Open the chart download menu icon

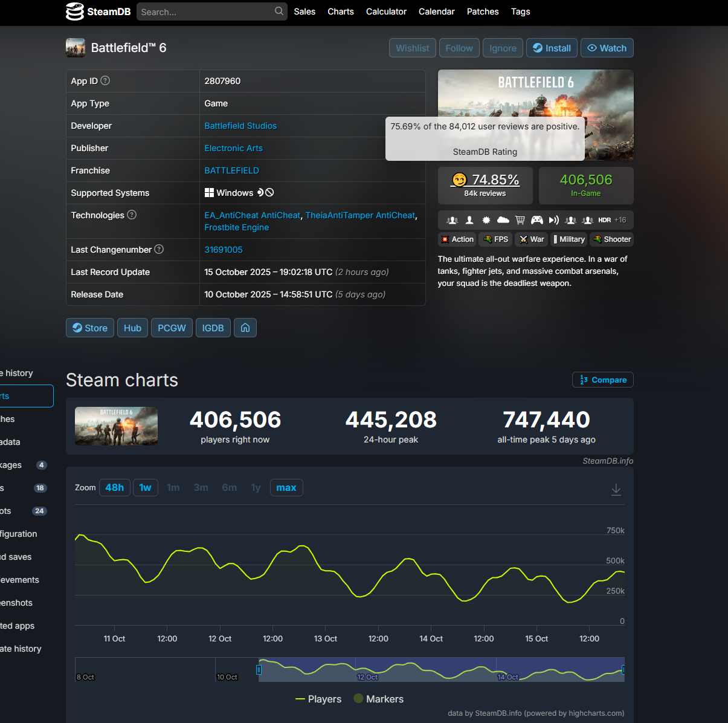click(616, 489)
